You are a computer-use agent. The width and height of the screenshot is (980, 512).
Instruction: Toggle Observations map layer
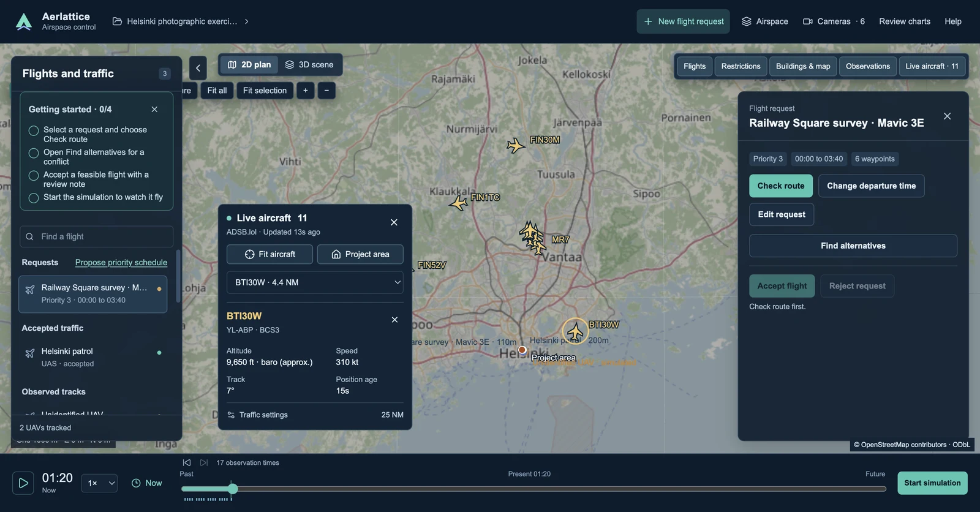[x=868, y=66]
